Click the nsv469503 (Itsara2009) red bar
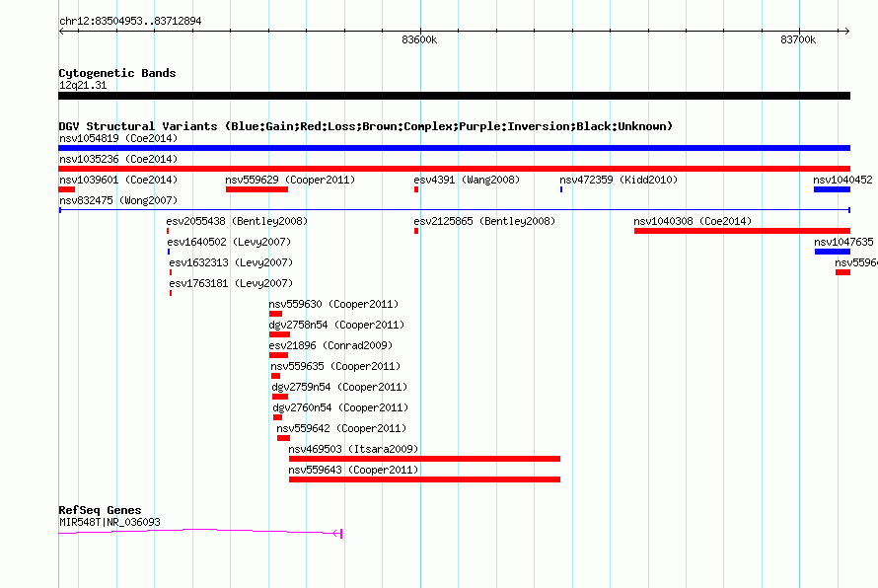 tap(424, 459)
